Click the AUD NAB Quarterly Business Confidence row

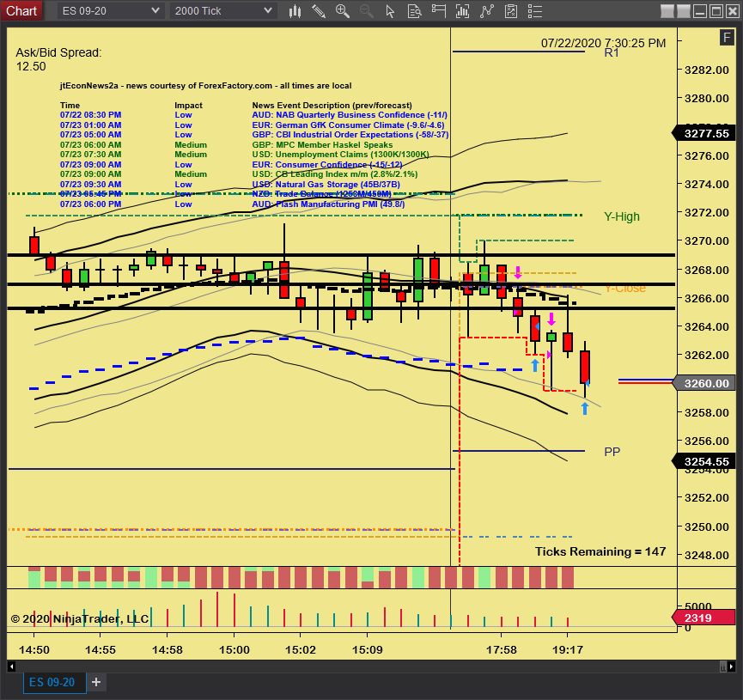pos(253,115)
